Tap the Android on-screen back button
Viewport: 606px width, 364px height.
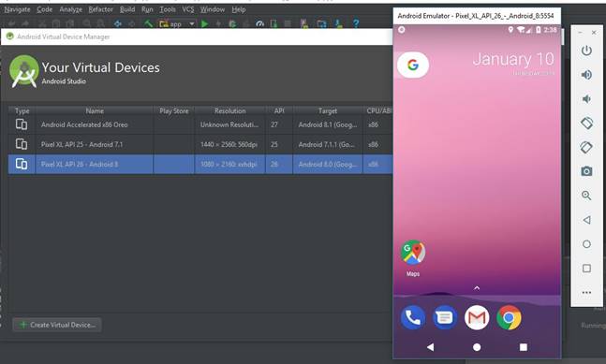[430, 347]
